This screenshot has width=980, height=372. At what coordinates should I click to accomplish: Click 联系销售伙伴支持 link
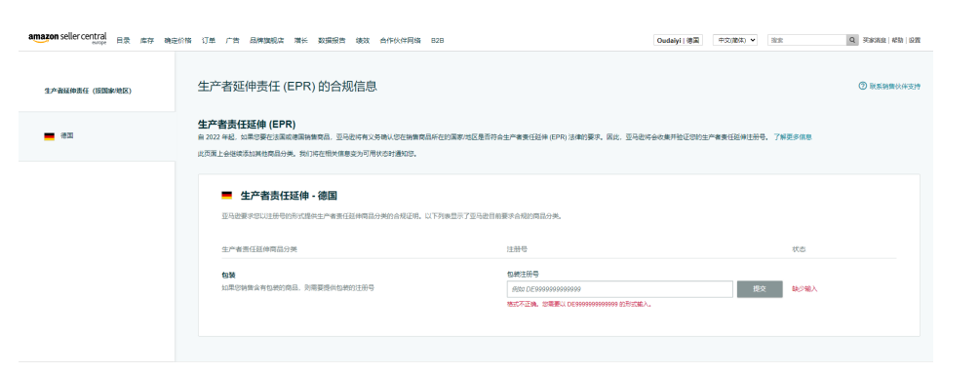[894, 86]
